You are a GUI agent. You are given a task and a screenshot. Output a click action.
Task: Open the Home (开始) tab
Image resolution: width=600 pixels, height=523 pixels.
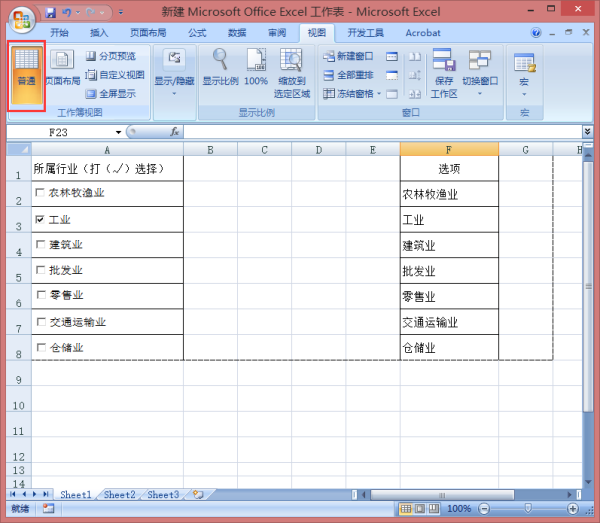click(59, 33)
